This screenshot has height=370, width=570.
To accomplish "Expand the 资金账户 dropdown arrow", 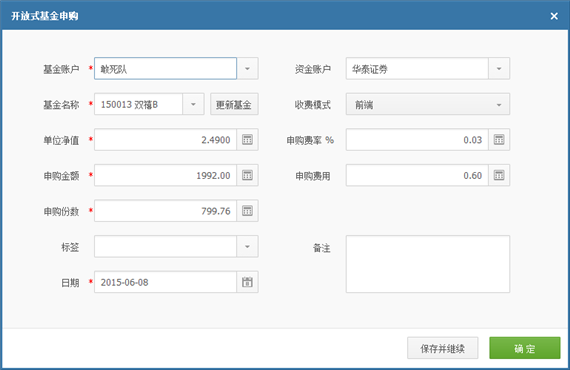I will (499, 68).
